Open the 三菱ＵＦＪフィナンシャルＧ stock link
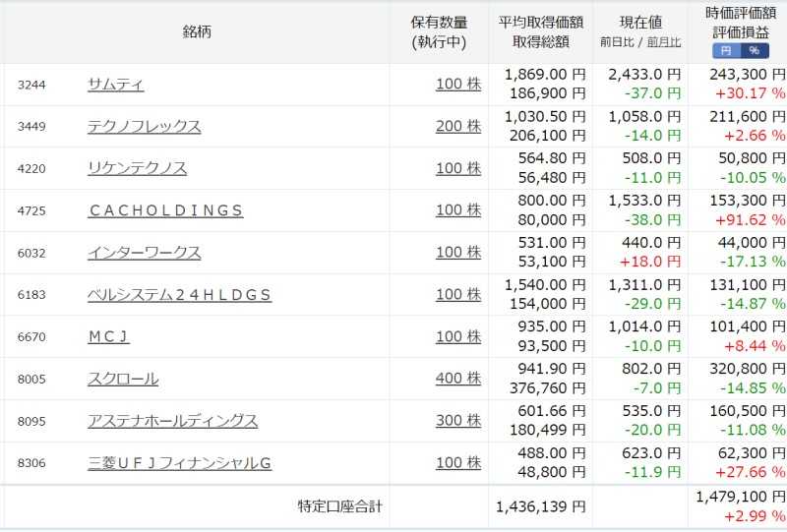The width and height of the screenshot is (787, 532). pyautogui.click(x=179, y=463)
